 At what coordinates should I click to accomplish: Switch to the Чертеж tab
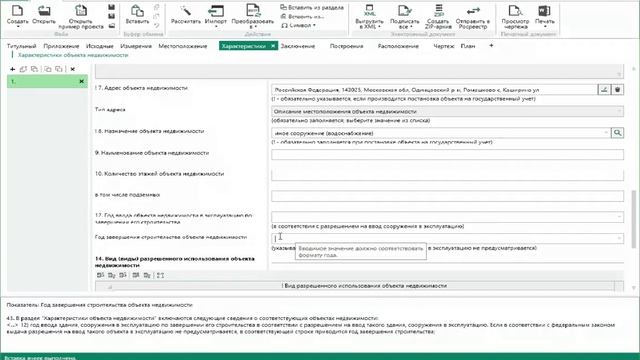(x=444, y=46)
